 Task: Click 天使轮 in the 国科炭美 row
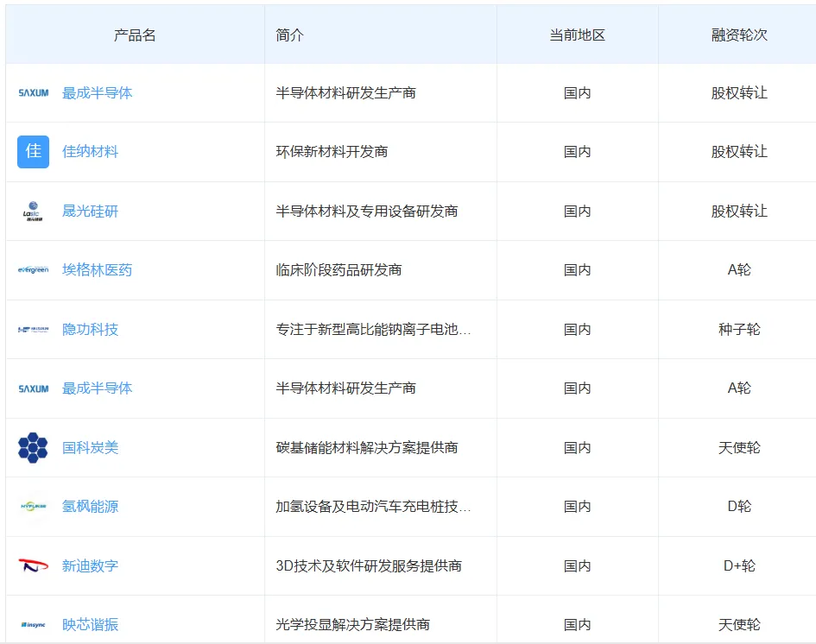739,447
